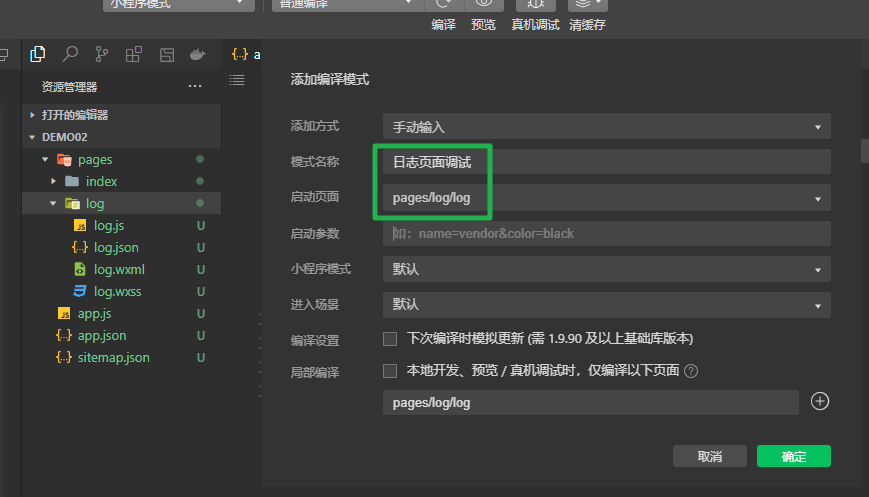Click 确定 to confirm compile mode
The image size is (869, 497).
(x=794, y=456)
